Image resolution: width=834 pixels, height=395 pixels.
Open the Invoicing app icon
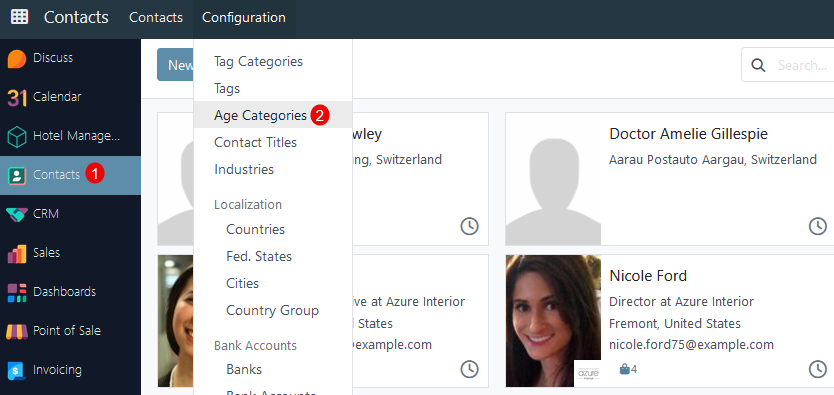(x=16, y=370)
